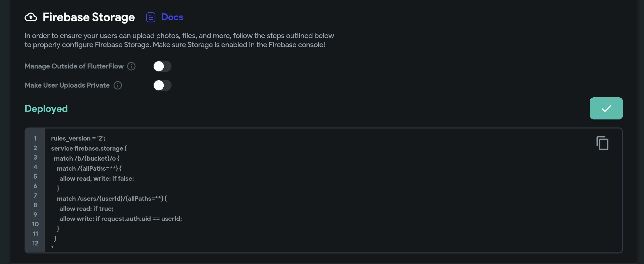Click the Manage Outside of FlutterFlow label
Screen dimensions: 644x264
[74, 66]
